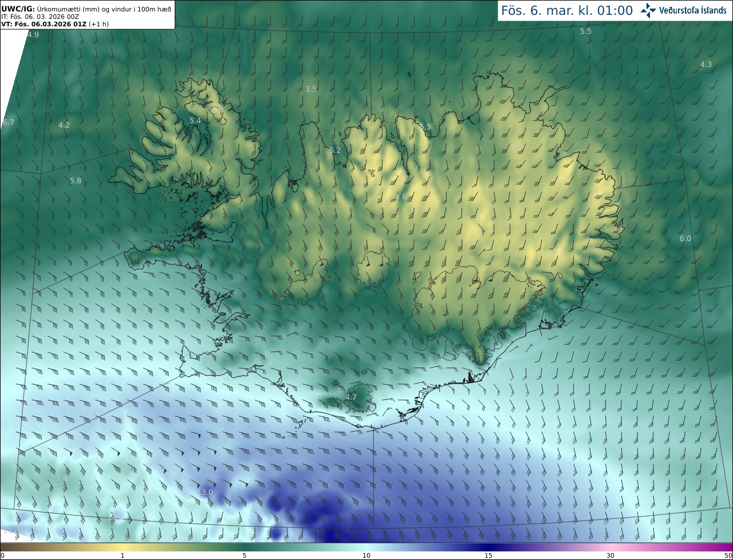
Task: Click the 4.2 value on the map
Action: [x=64, y=125]
